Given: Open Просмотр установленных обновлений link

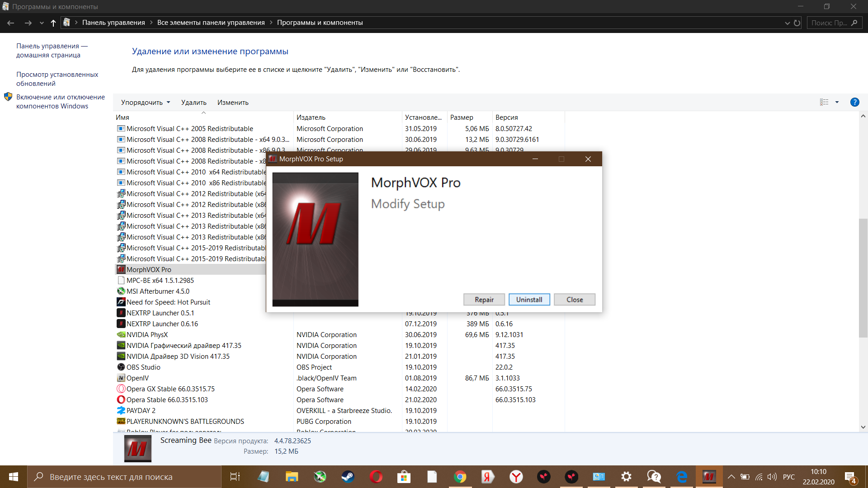Looking at the screenshot, I should click(57, 79).
